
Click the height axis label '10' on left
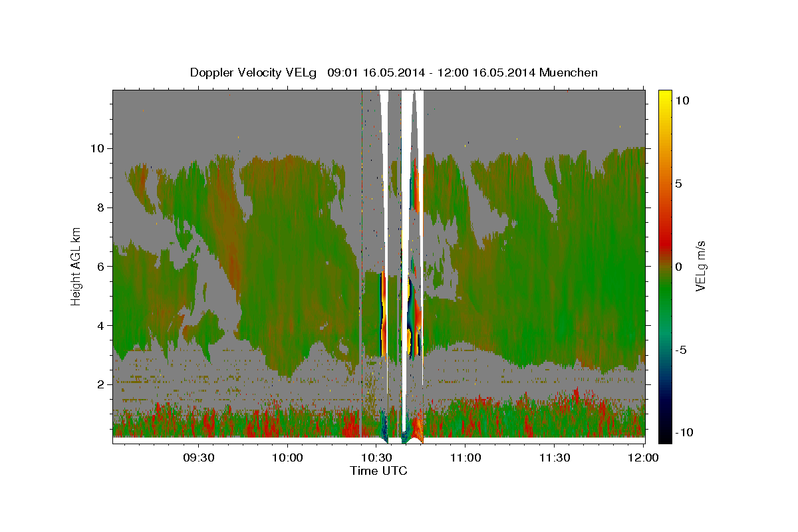(96, 148)
